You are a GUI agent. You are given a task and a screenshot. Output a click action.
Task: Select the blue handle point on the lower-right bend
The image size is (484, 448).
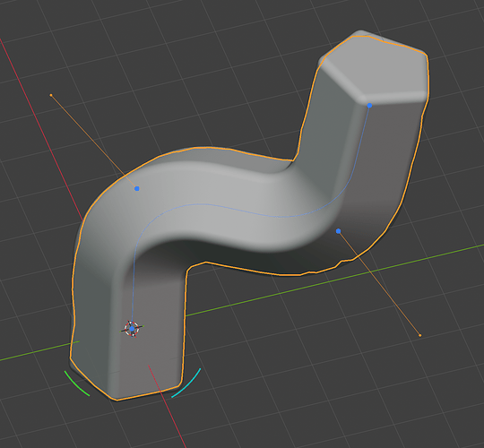click(x=338, y=231)
